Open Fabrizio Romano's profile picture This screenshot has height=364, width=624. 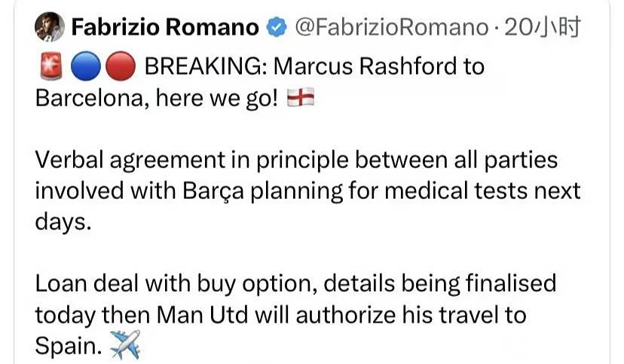click(x=49, y=29)
